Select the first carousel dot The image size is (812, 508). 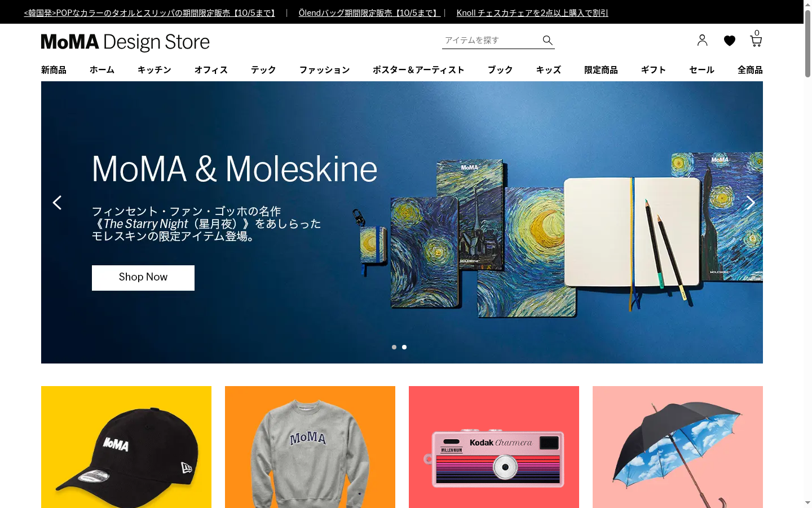pyautogui.click(x=394, y=347)
